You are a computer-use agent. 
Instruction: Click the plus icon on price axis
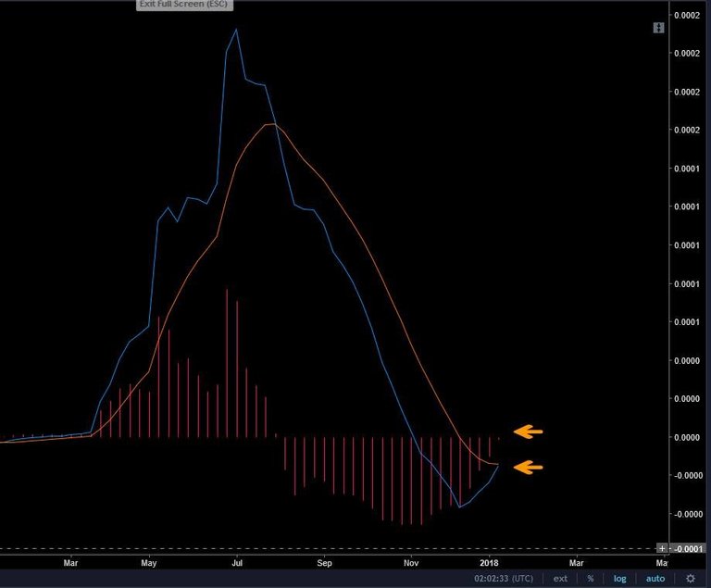[659, 549]
